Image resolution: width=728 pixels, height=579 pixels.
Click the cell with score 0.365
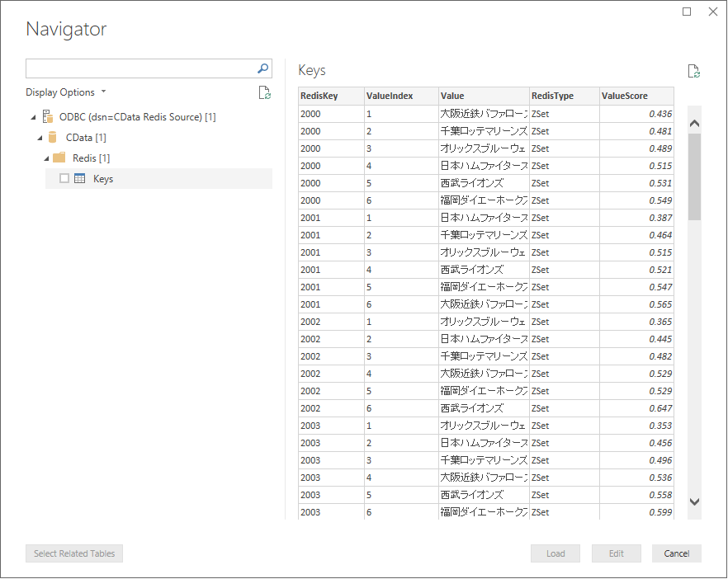click(x=636, y=322)
